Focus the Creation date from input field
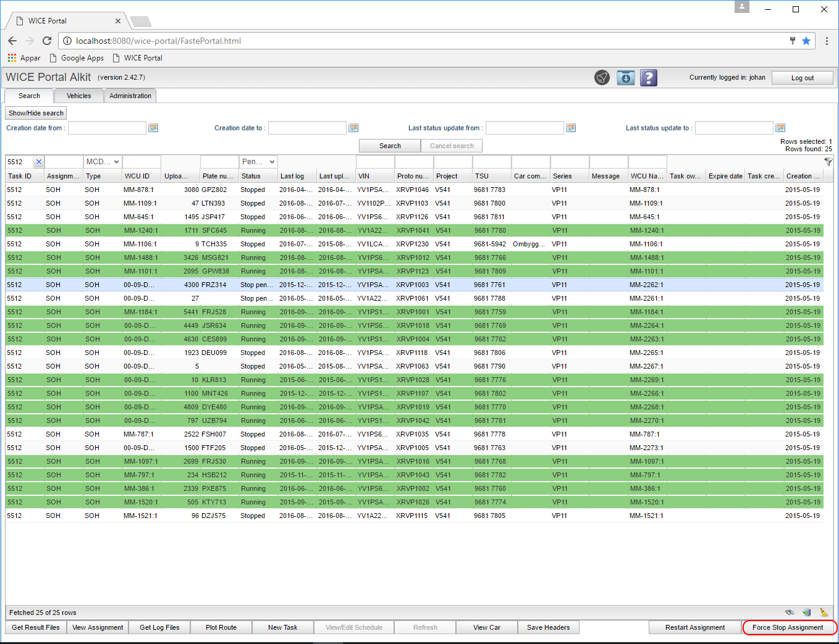839x644 pixels. click(107, 128)
